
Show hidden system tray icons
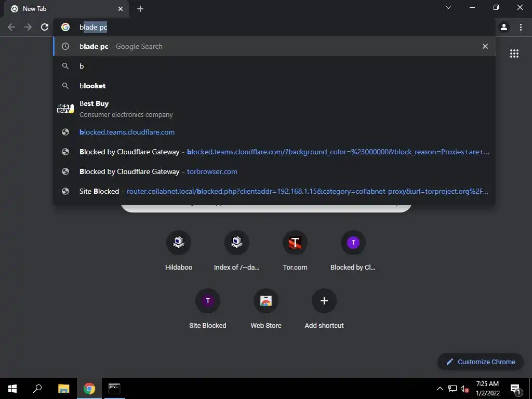click(440, 389)
